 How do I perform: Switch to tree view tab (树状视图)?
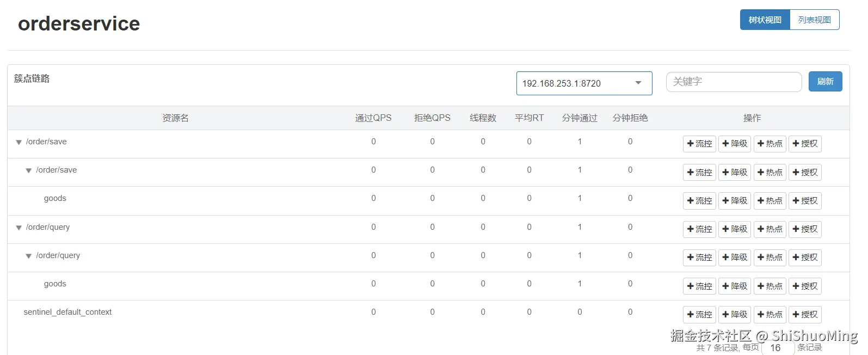(765, 20)
